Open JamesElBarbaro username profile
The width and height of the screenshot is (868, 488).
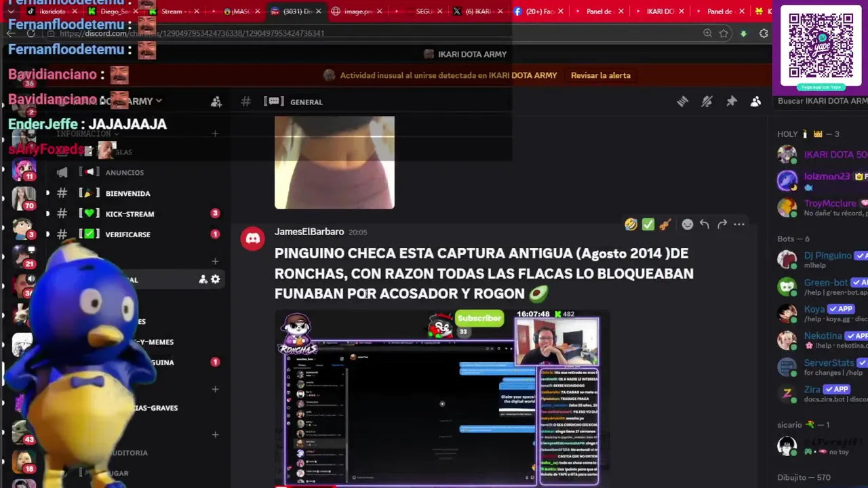pos(309,232)
